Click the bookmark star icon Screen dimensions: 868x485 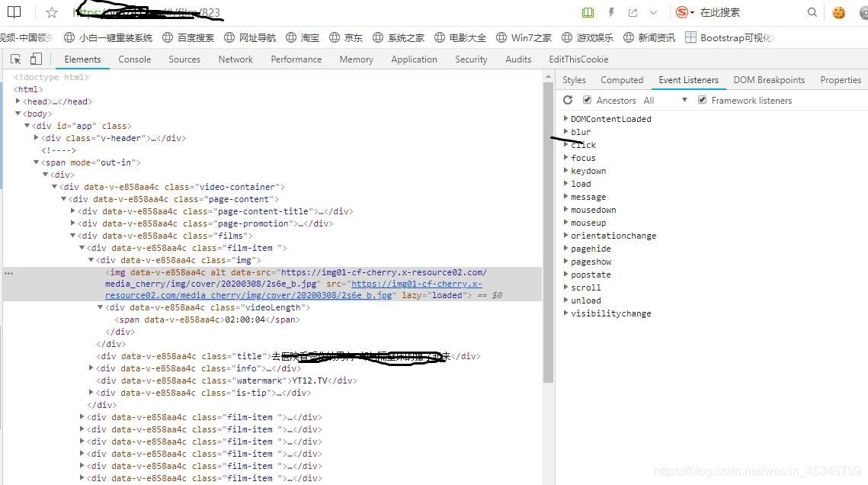pos(52,13)
